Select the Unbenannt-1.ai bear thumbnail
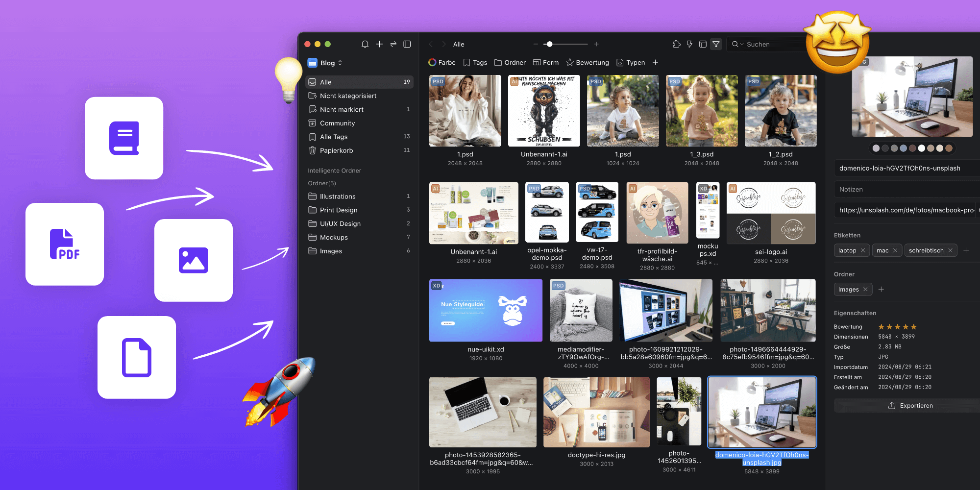 coord(544,111)
